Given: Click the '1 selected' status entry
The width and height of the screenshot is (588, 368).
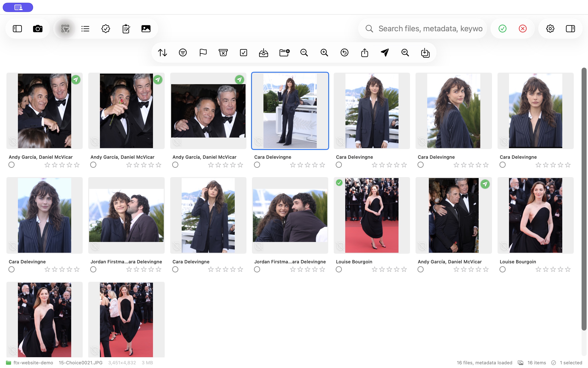Looking at the screenshot, I should coord(571,363).
